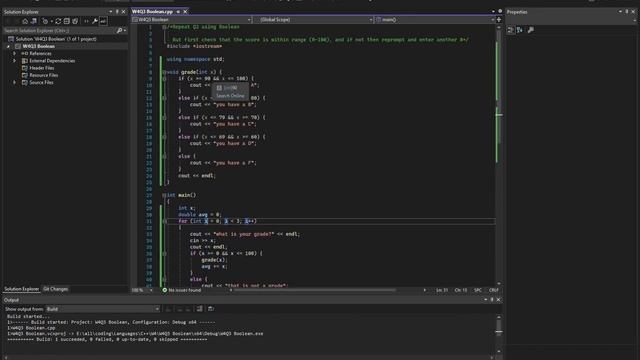Click the No issues found status indicator
Image resolution: width=640 pixels, height=360 pixels.
182,290
